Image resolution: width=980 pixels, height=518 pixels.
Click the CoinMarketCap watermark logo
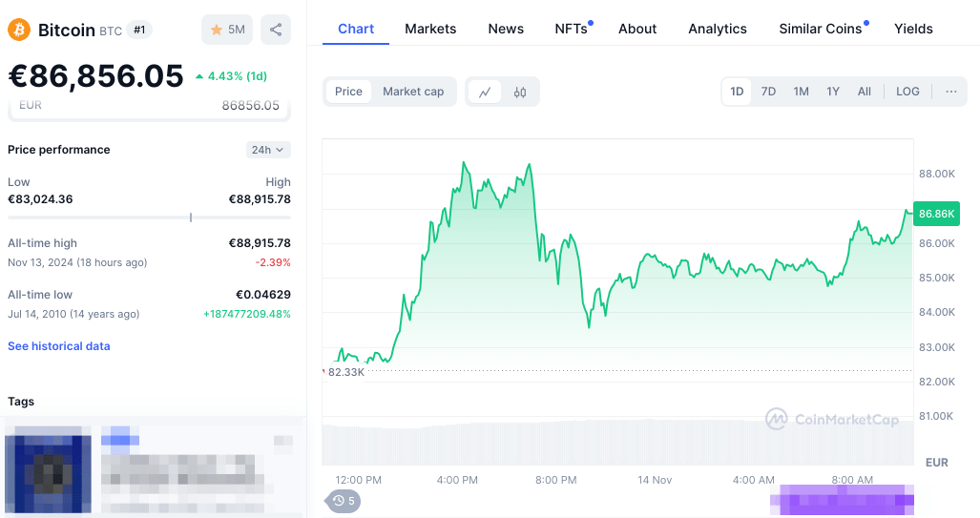tap(832, 419)
